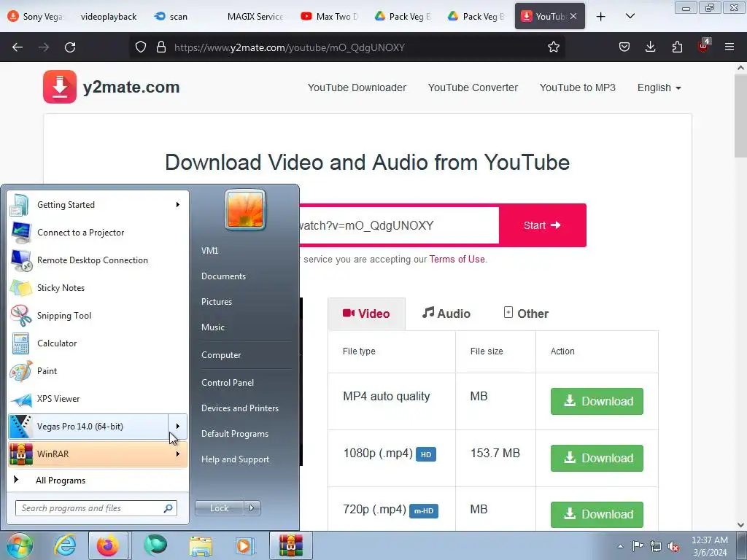Screen dimensions: 747x560
Task: Switch to the Audio tab
Action: coord(446,314)
